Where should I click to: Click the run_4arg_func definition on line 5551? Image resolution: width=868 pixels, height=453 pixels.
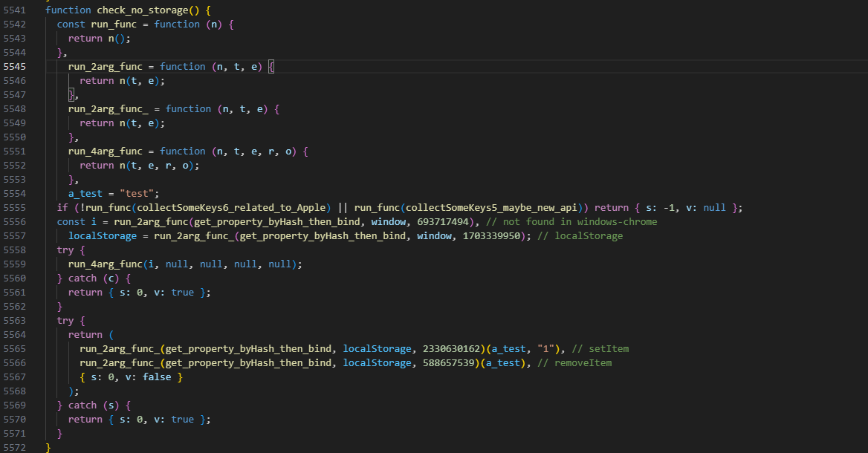click(x=106, y=151)
